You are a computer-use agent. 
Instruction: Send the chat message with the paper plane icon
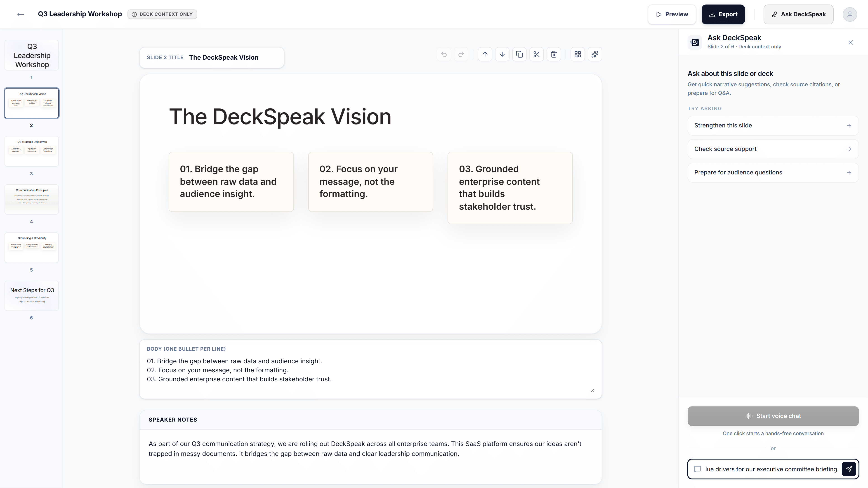849,469
